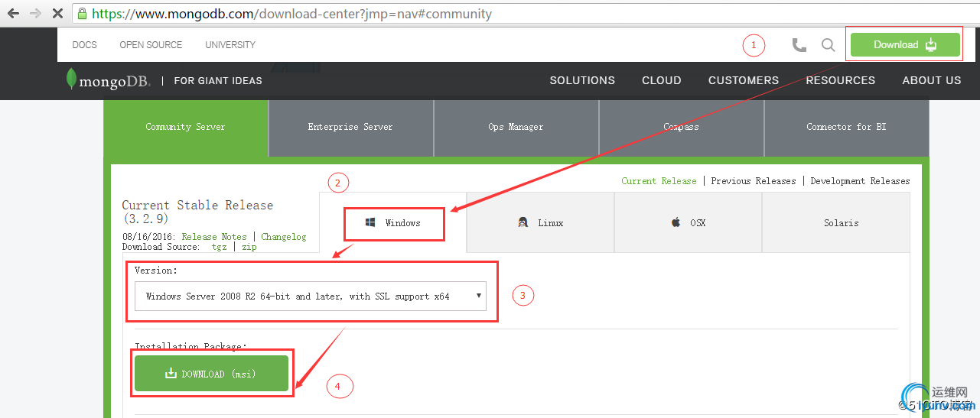Open site search magnifier icon
The width and height of the screenshot is (980, 418).
point(828,45)
